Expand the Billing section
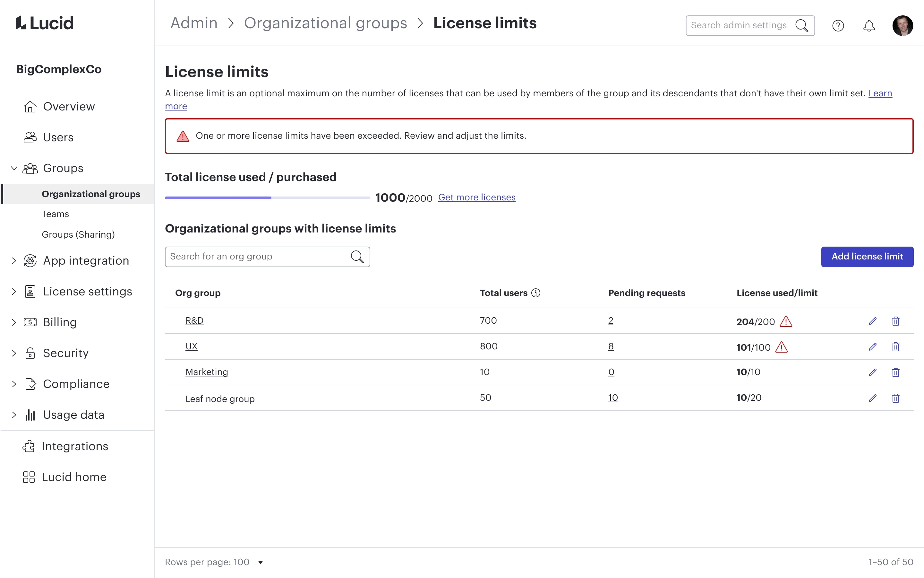This screenshot has height=578, width=924. click(14, 322)
